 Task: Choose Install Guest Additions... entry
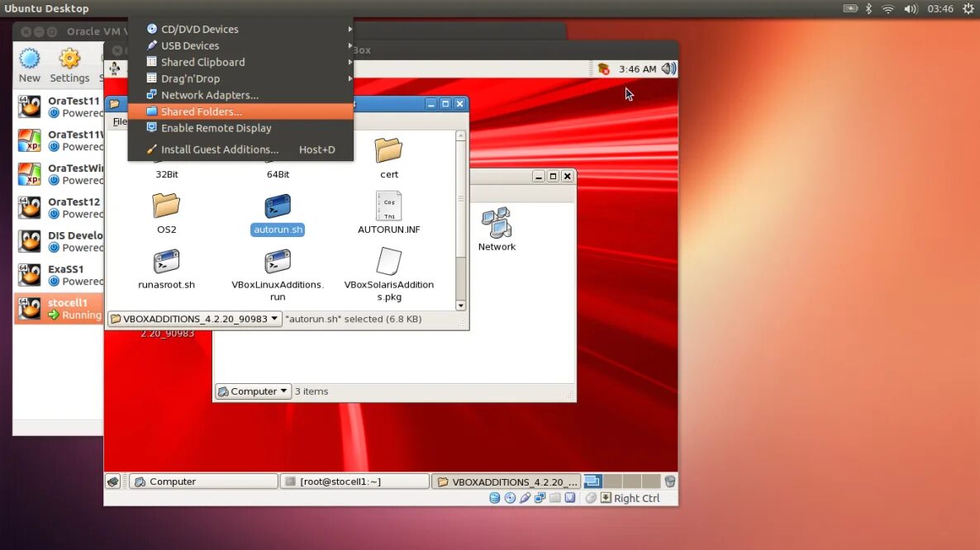click(x=240, y=149)
